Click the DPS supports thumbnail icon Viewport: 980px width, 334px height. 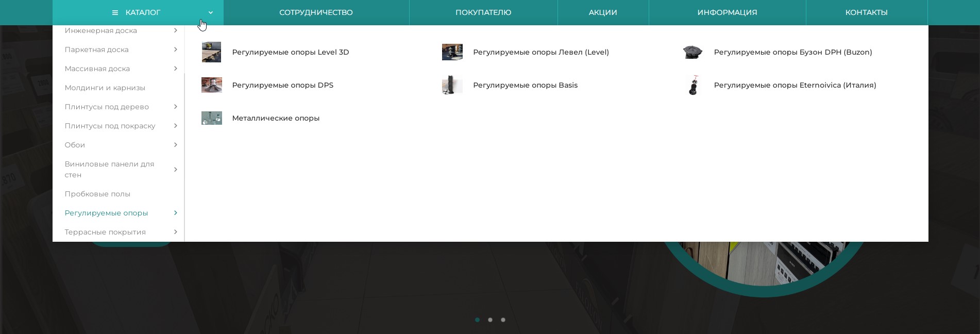click(211, 85)
